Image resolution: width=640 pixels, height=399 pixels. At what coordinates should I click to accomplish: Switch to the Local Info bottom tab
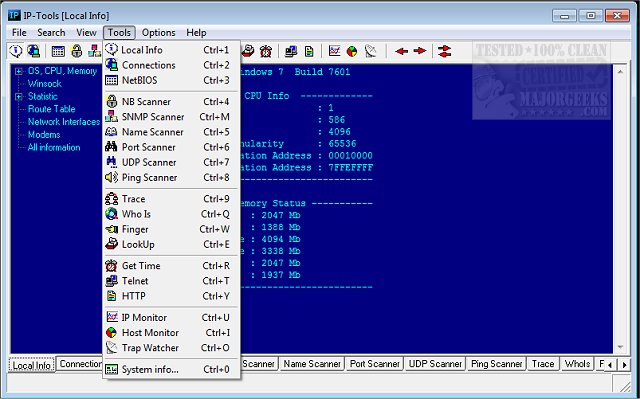coord(31,365)
